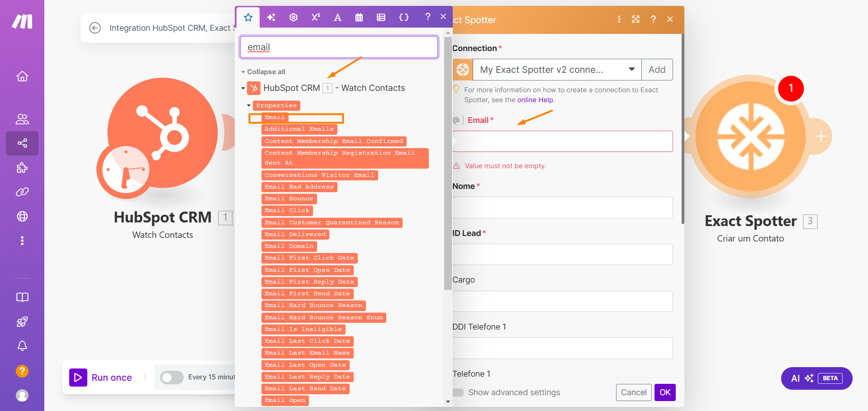Viewport: 868px width, 411px height.
Task: Open the Notifications bell icon
Action: tap(22, 346)
